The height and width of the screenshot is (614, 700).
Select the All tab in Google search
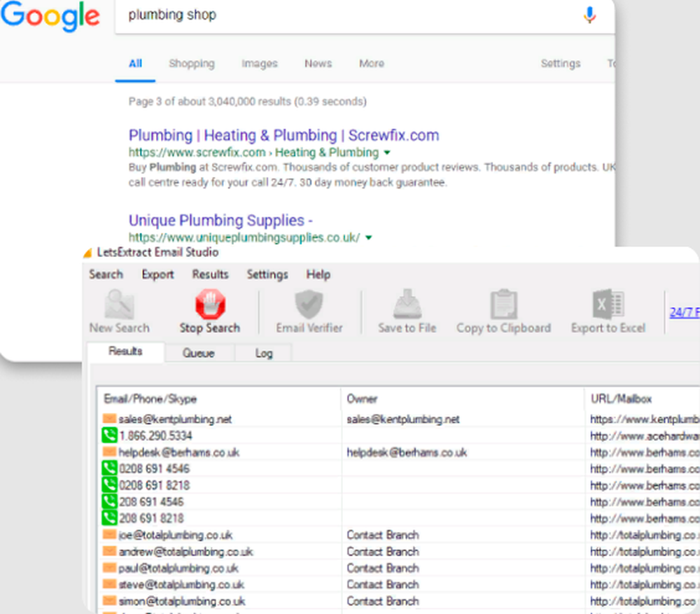[135, 64]
